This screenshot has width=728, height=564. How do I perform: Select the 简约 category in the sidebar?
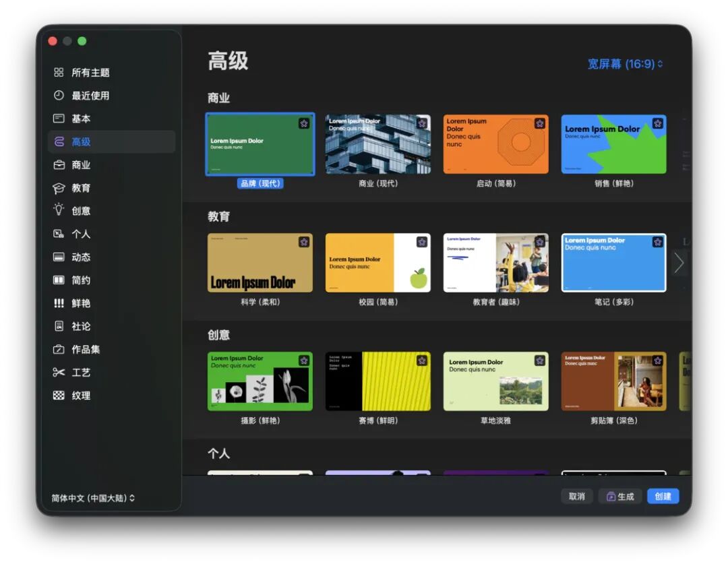(x=111, y=280)
